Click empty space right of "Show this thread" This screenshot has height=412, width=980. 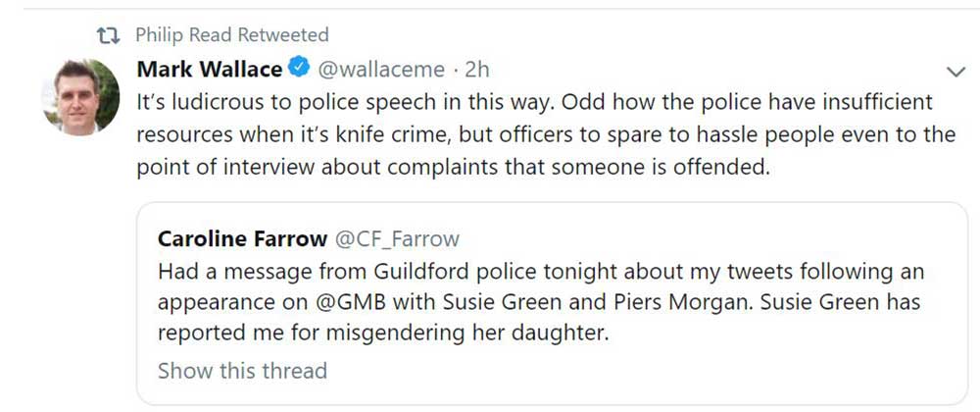(x=637, y=371)
